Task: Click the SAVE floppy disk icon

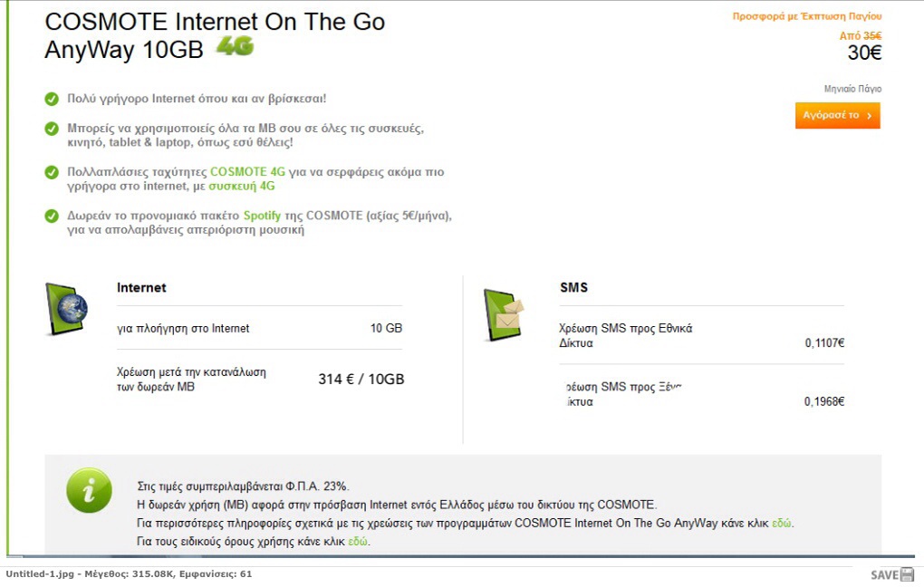Action: (x=908, y=574)
